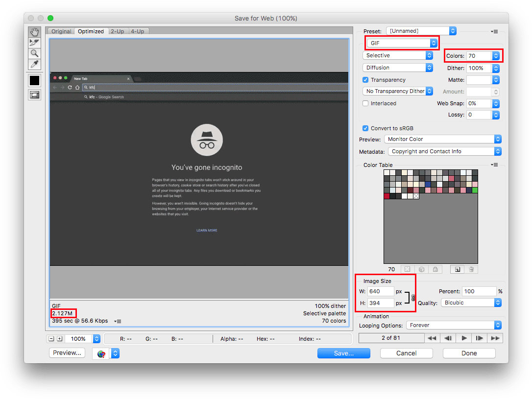Screen dimensions: 532x399
Task: Expand the Metadata dropdown
Action: [x=444, y=151]
